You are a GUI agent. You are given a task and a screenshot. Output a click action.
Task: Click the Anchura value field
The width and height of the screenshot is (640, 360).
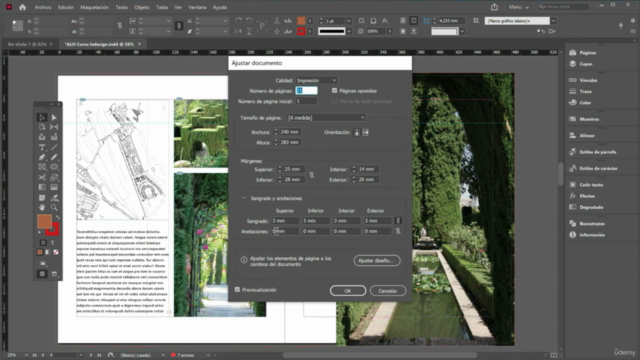(x=290, y=132)
